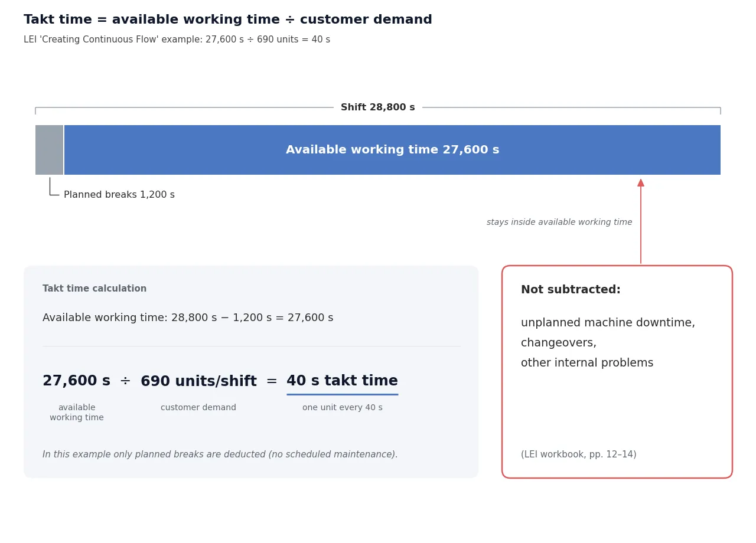Click the '28,800 s − 1,200 s = 27,600 s' line
Image resolution: width=756 pixels, height=543 pixels.
click(x=188, y=318)
